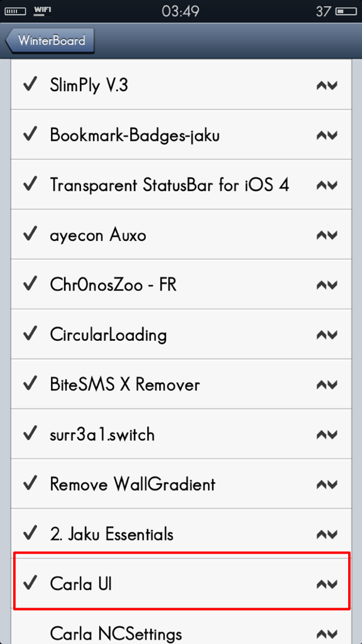Tap reorder arrows on Carla UI row
This screenshot has height=644, width=362.
click(x=327, y=584)
